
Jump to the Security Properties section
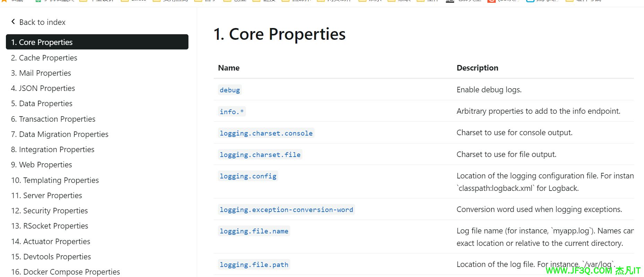click(49, 211)
